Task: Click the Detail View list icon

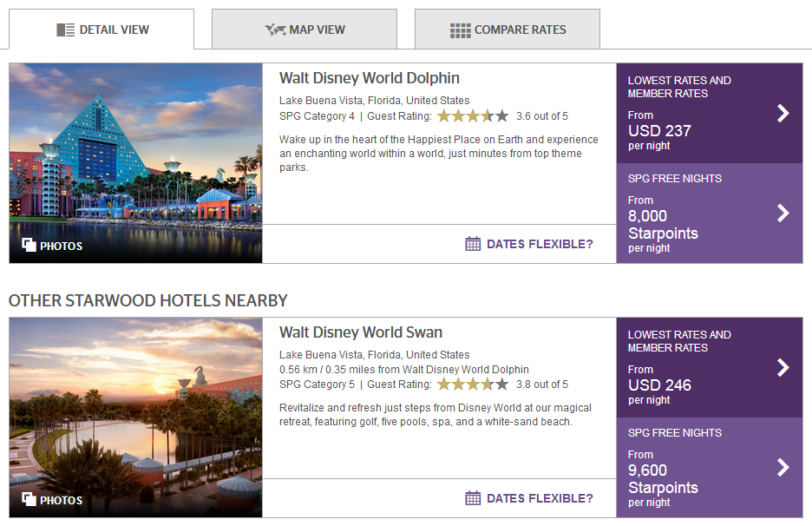Action: pyautogui.click(x=66, y=30)
